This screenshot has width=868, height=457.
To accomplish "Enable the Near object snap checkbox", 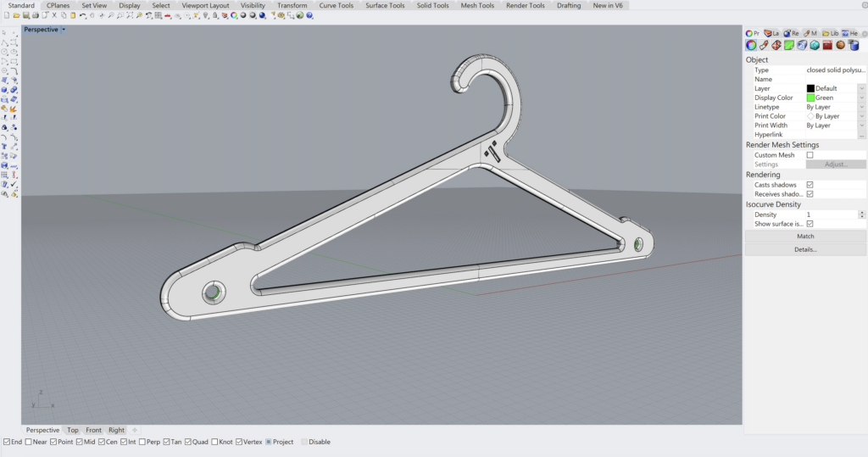I will [29, 442].
